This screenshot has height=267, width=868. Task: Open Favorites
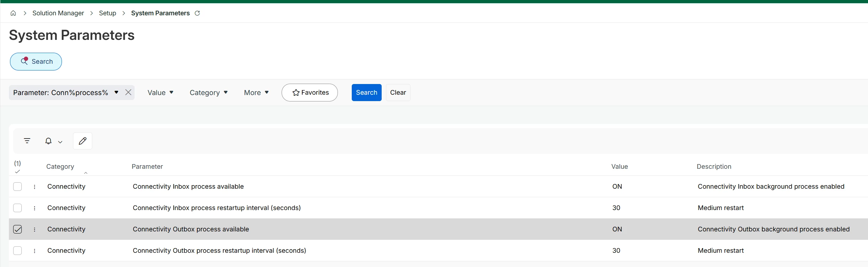coord(310,93)
